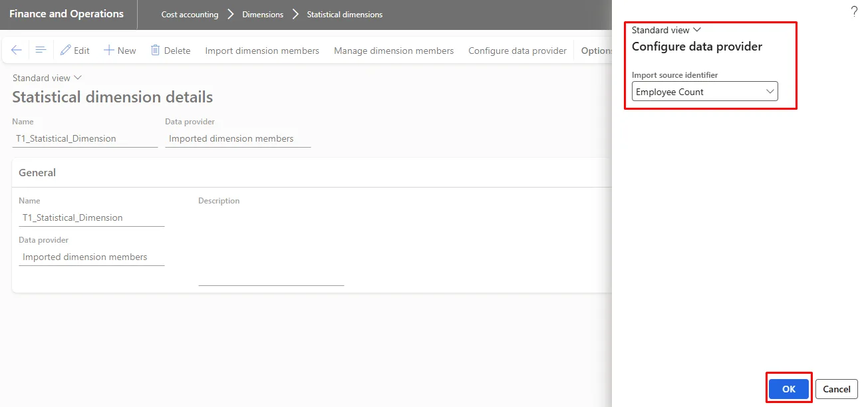868x407 pixels.
Task: Toggle the list pane lines icon
Action: (x=41, y=51)
